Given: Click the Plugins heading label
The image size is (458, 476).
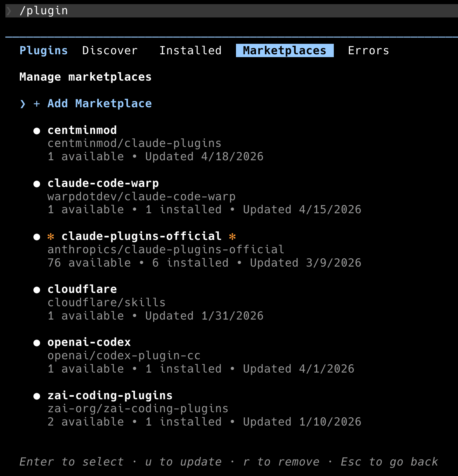Looking at the screenshot, I should tap(44, 50).
